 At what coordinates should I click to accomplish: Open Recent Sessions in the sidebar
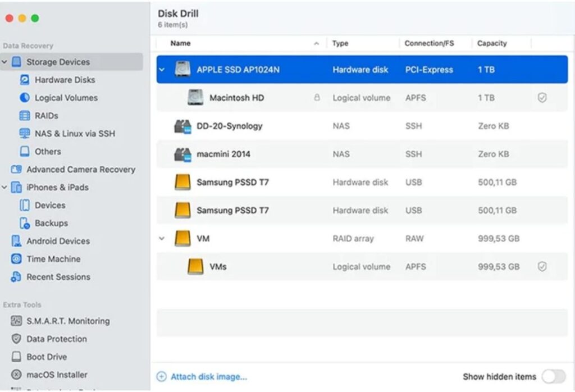click(x=58, y=277)
